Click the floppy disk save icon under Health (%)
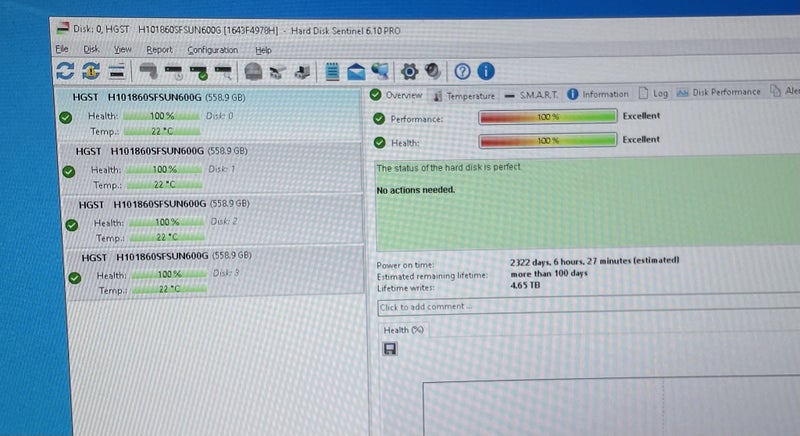The image size is (800, 436). [x=390, y=349]
